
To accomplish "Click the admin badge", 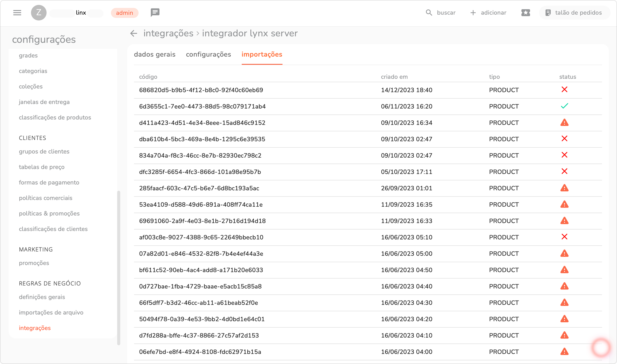I will (x=124, y=13).
